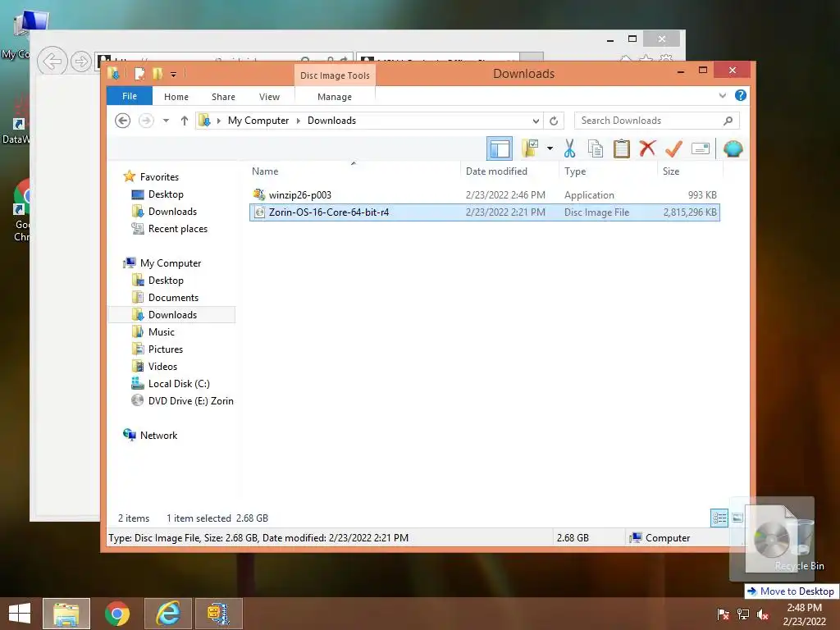Switch to details view icon in status bar
Image resolution: width=840 pixels, height=630 pixels.
coord(719,518)
